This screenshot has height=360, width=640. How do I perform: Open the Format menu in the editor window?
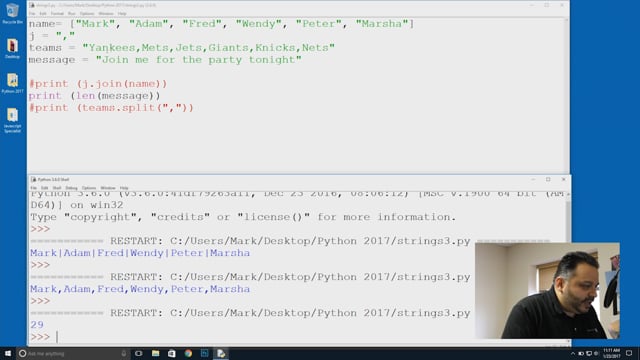pyautogui.click(x=57, y=14)
